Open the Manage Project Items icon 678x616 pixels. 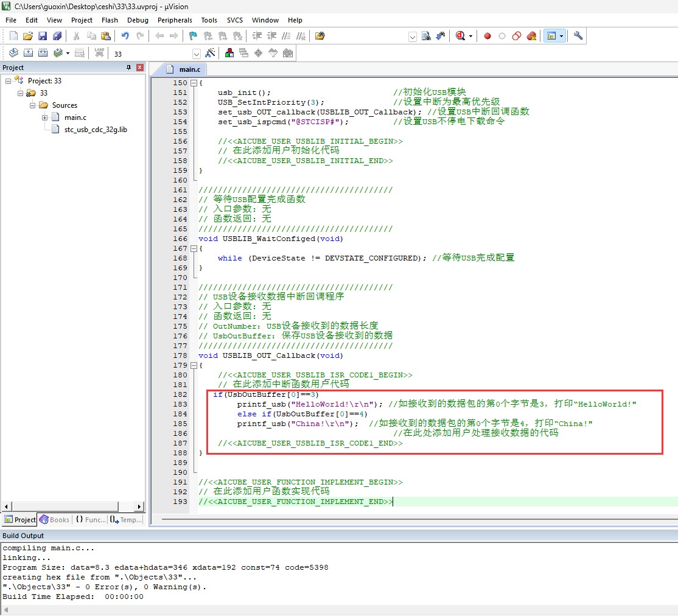pos(229,53)
